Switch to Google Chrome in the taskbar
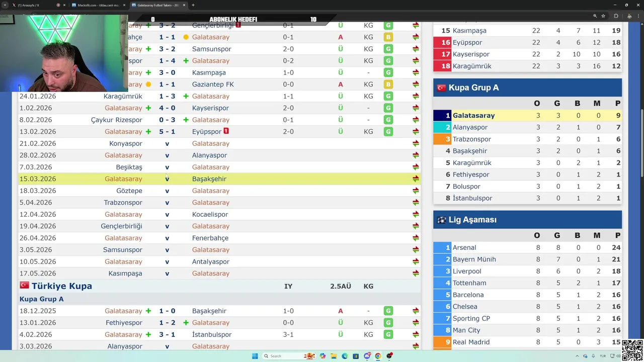The width and height of the screenshot is (644, 362). 378,356
